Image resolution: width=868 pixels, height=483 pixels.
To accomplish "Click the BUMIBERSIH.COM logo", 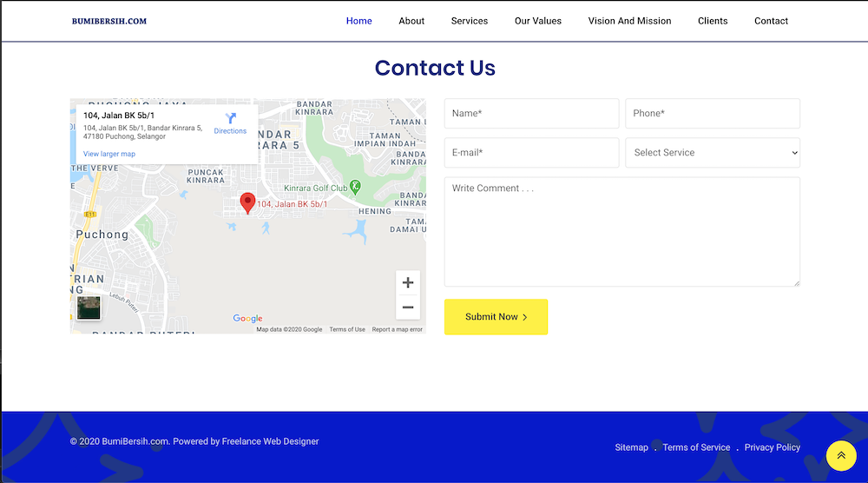I will (x=109, y=21).
